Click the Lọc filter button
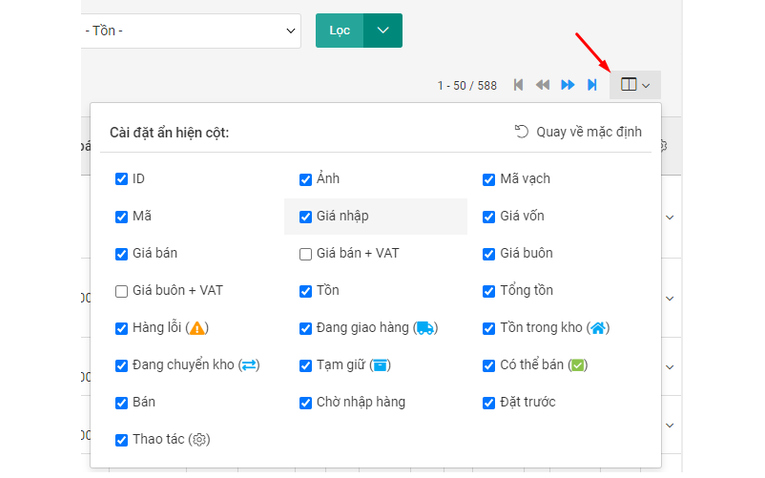This screenshot has height=478, width=765. [340, 30]
